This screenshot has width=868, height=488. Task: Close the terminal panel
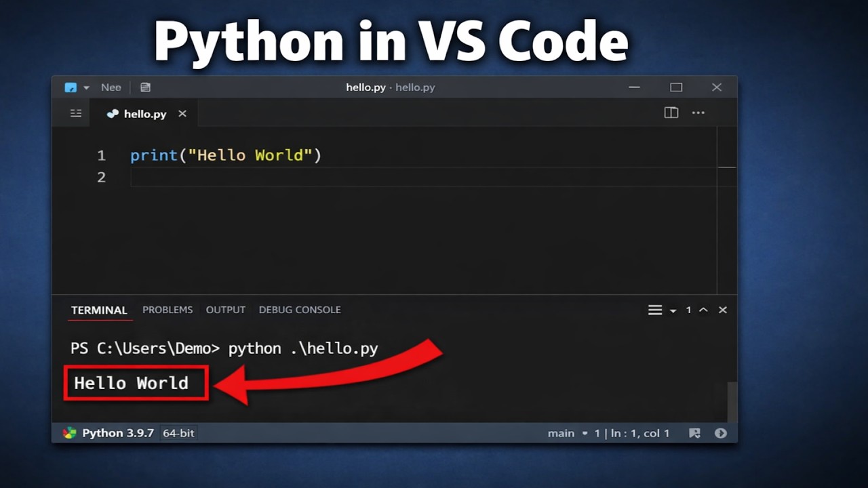(x=723, y=310)
